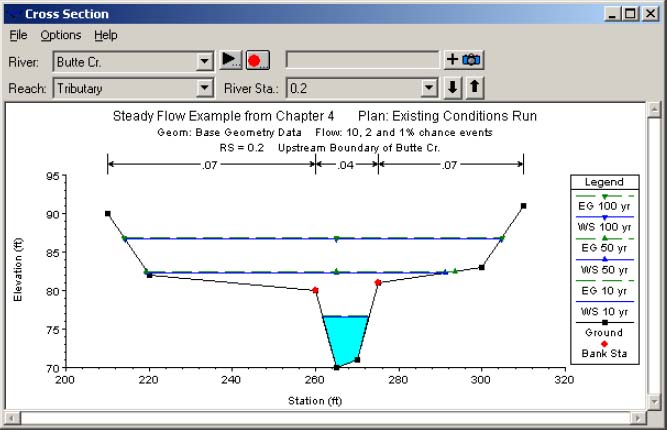Image resolution: width=667 pixels, height=430 pixels.
Task: Expand the Reach dropdown list
Action: tap(205, 88)
